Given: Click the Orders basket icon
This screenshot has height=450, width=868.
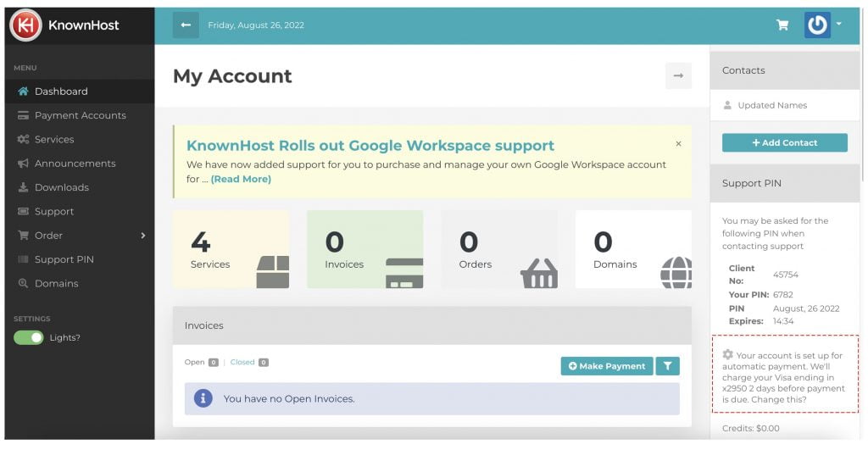Looking at the screenshot, I should click(x=539, y=273).
